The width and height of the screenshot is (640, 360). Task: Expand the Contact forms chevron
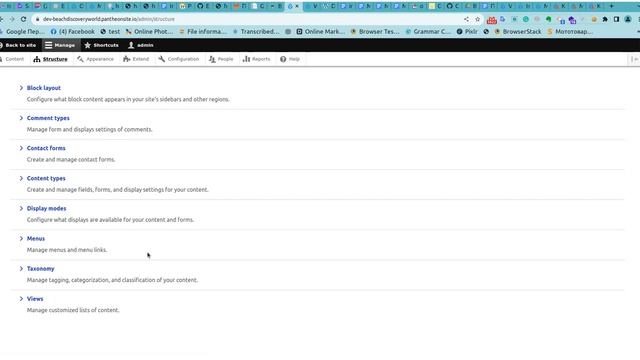click(21, 148)
